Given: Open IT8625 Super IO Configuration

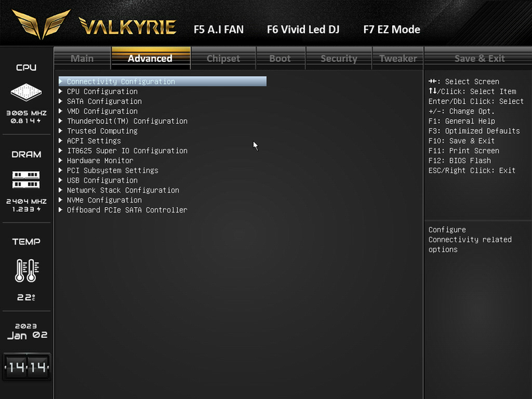Looking at the screenshot, I should click(127, 151).
